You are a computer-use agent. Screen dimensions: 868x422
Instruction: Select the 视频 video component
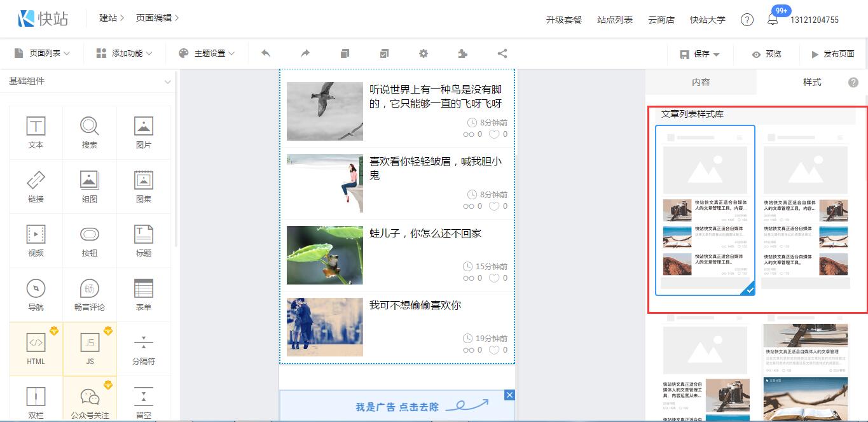pyautogui.click(x=36, y=240)
